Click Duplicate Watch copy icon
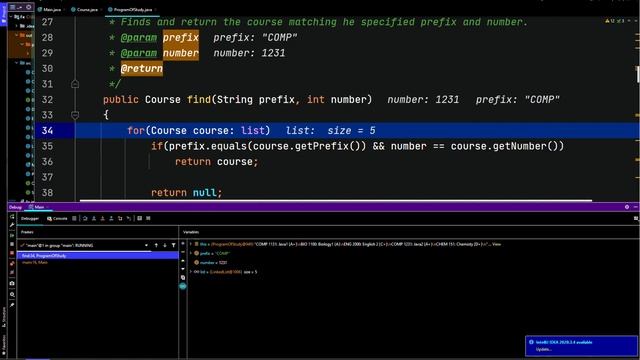This screenshot has height=360, width=640. click(183, 278)
